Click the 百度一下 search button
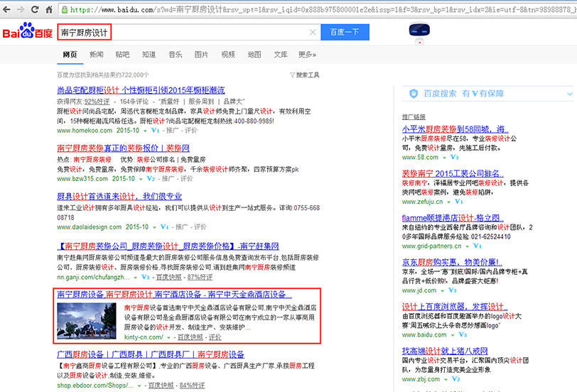Viewport: 577px width, 392px height. click(345, 33)
